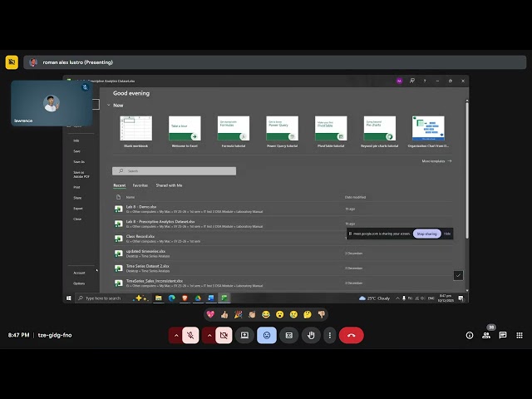Select the Blank workbook thumbnail
Image resolution: width=532 pixels, height=399 pixels.
[136, 131]
